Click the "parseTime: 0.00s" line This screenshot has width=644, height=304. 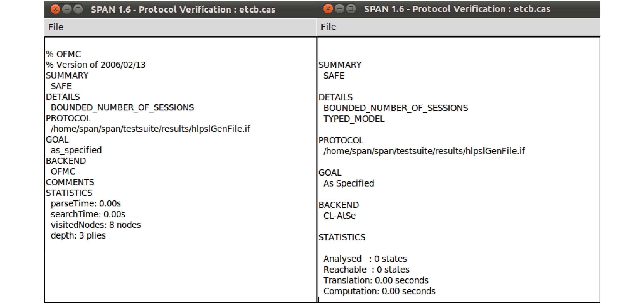point(86,203)
